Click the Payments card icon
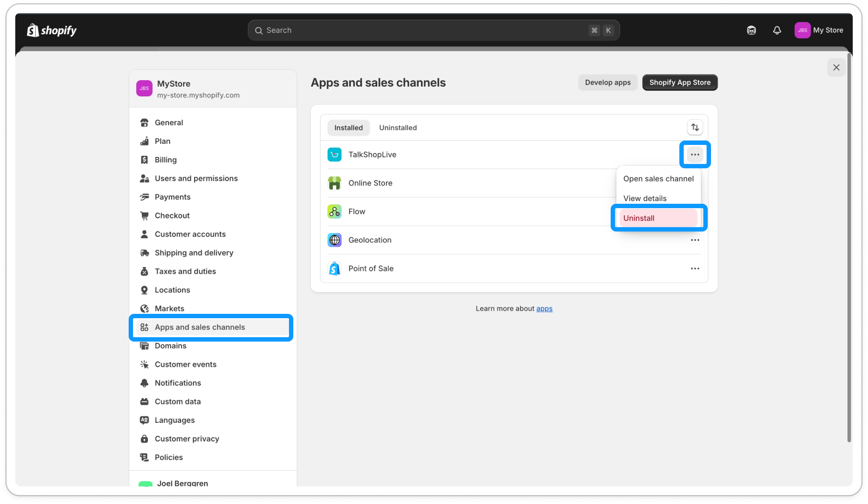Screen dimensions: 868x504 [144, 197]
